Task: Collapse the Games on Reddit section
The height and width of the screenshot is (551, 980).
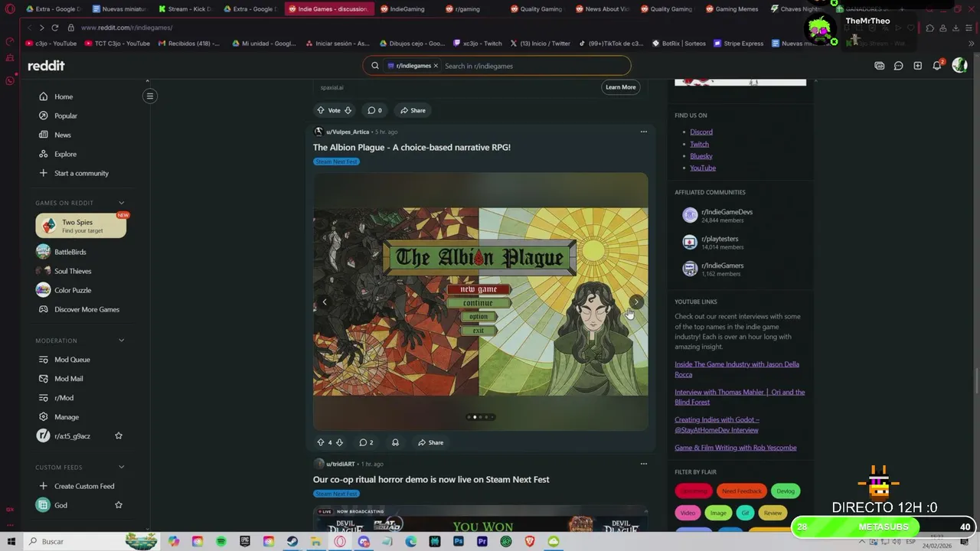Action: [x=121, y=203]
